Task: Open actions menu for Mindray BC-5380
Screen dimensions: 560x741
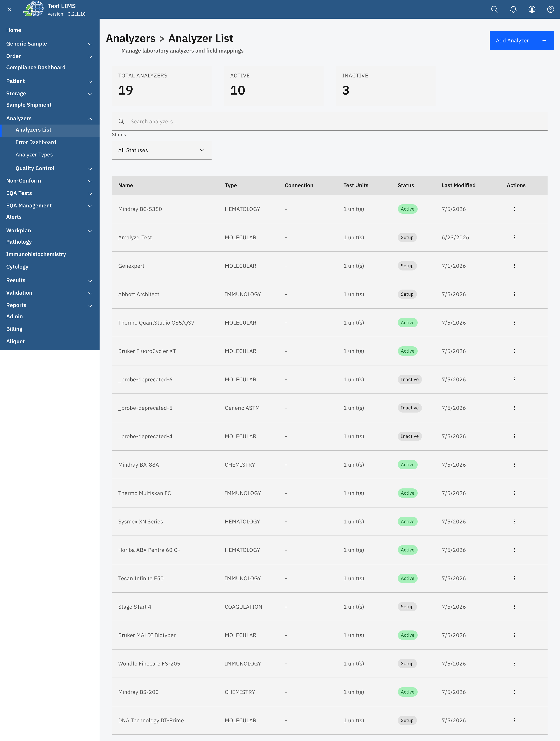Action: [514, 209]
